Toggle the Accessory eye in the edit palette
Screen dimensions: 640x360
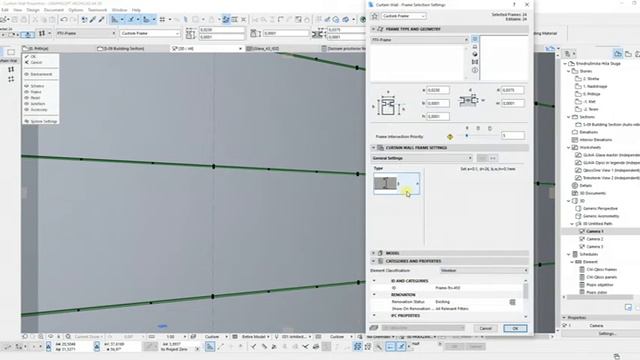pyautogui.click(x=27, y=110)
